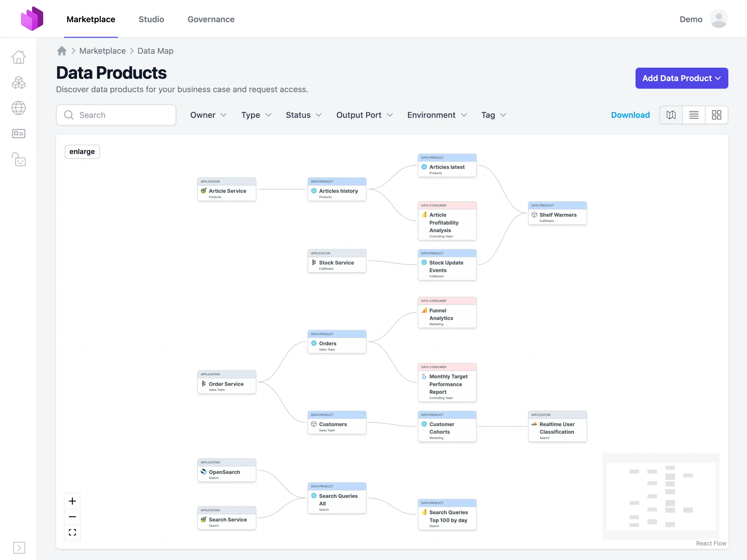Switch to grid view toggle
This screenshot has height=560, width=747.
[x=716, y=115]
